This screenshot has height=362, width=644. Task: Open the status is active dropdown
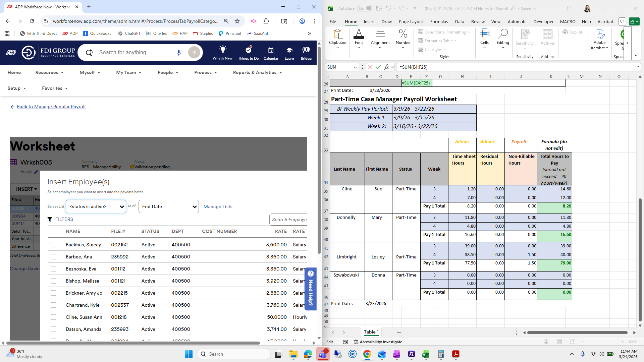(x=96, y=206)
